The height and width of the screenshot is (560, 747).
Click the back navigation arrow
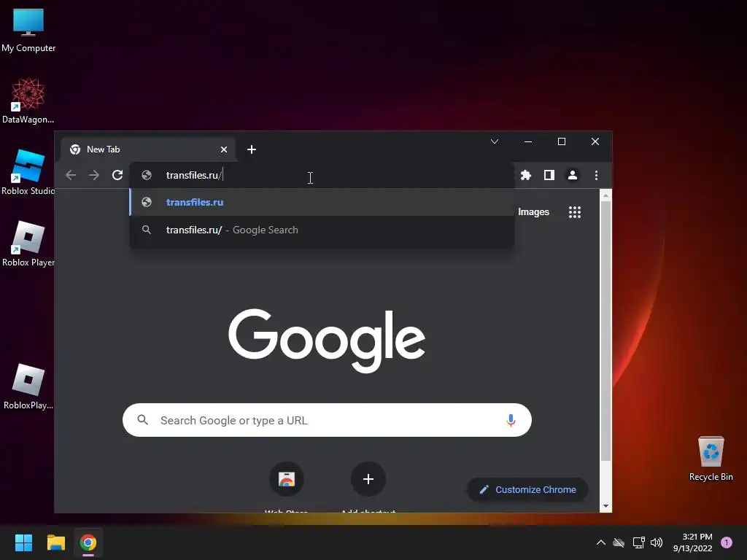(x=71, y=175)
